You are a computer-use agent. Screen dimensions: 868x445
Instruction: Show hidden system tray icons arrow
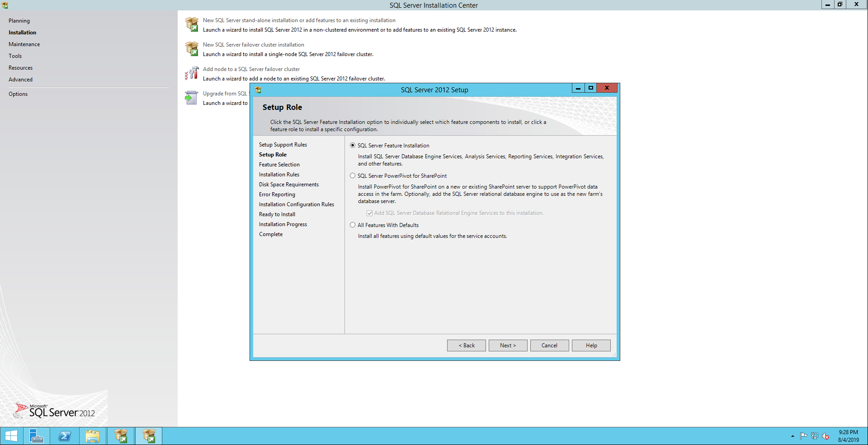click(793, 436)
